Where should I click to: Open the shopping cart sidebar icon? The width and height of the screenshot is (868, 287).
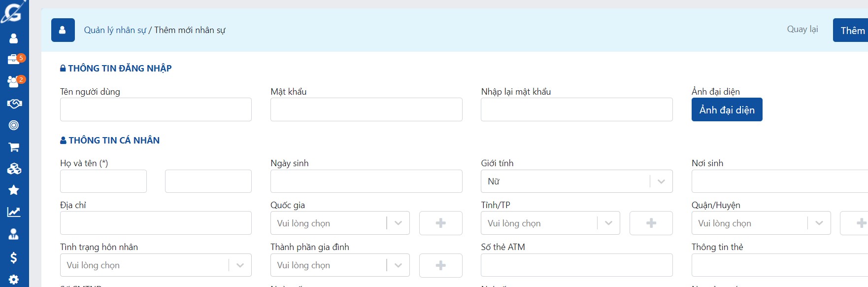pos(14,147)
